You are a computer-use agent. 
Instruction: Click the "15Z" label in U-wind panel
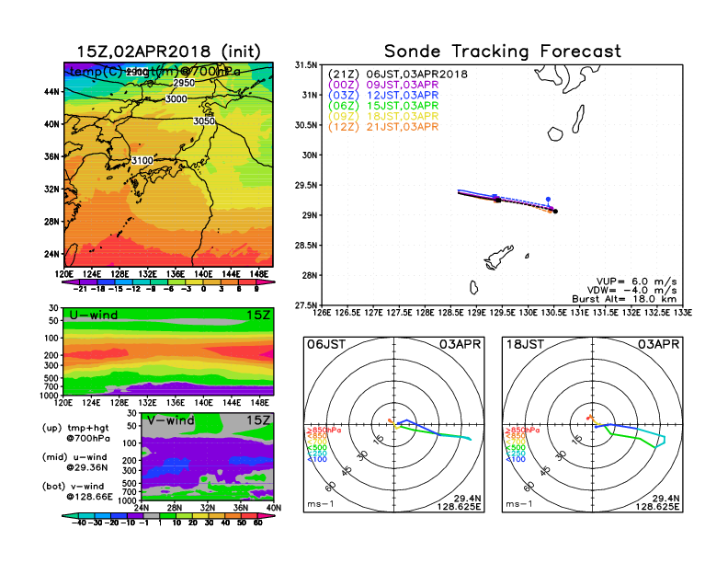click(258, 316)
